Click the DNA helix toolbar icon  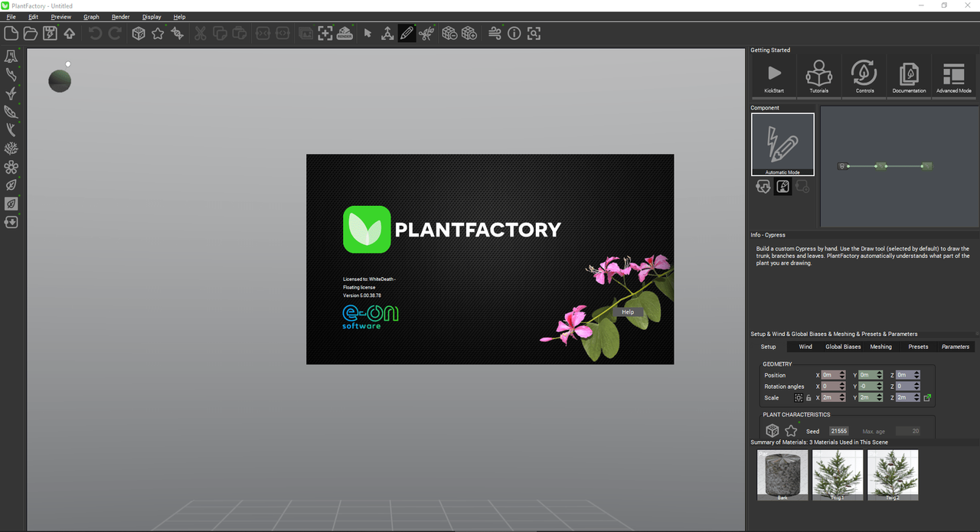click(x=178, y=33)
